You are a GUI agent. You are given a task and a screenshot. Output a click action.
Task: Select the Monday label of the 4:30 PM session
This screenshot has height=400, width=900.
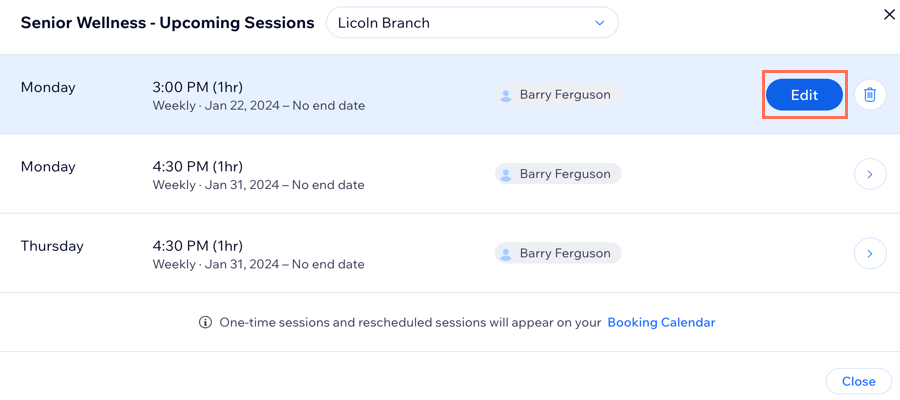(x=48, y=167)
